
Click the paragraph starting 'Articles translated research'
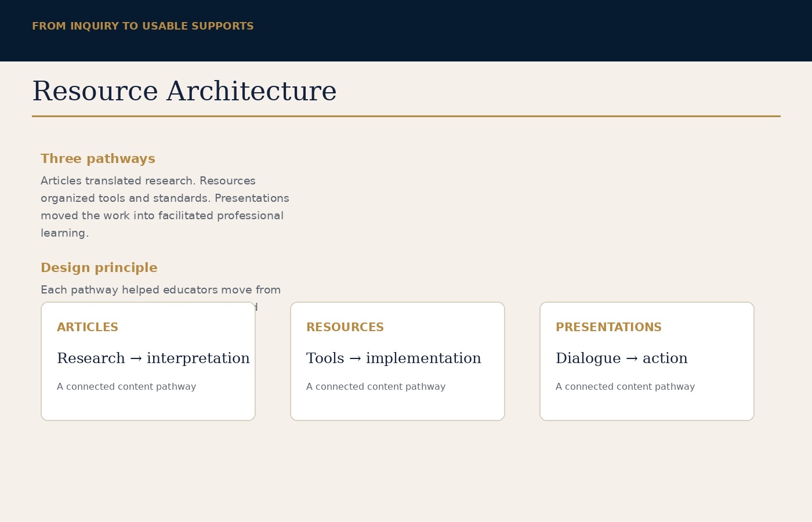coord(165,207)
